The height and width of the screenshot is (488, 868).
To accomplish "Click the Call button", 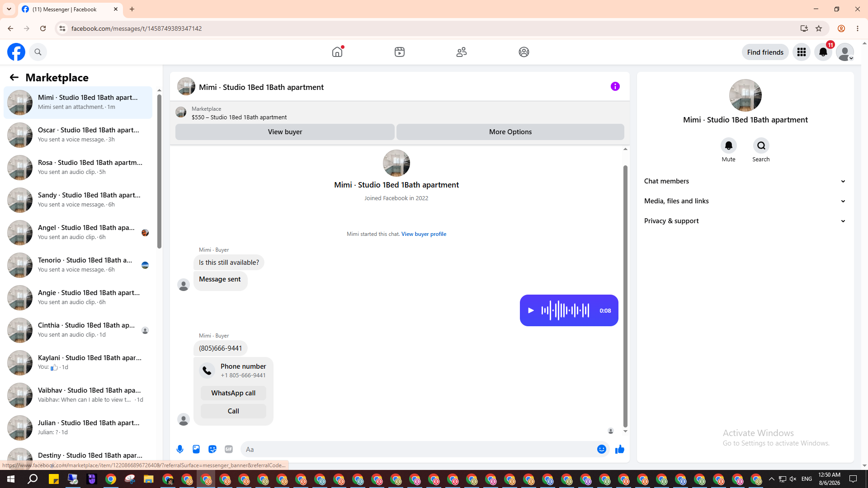I will click(x=233, y=411).
